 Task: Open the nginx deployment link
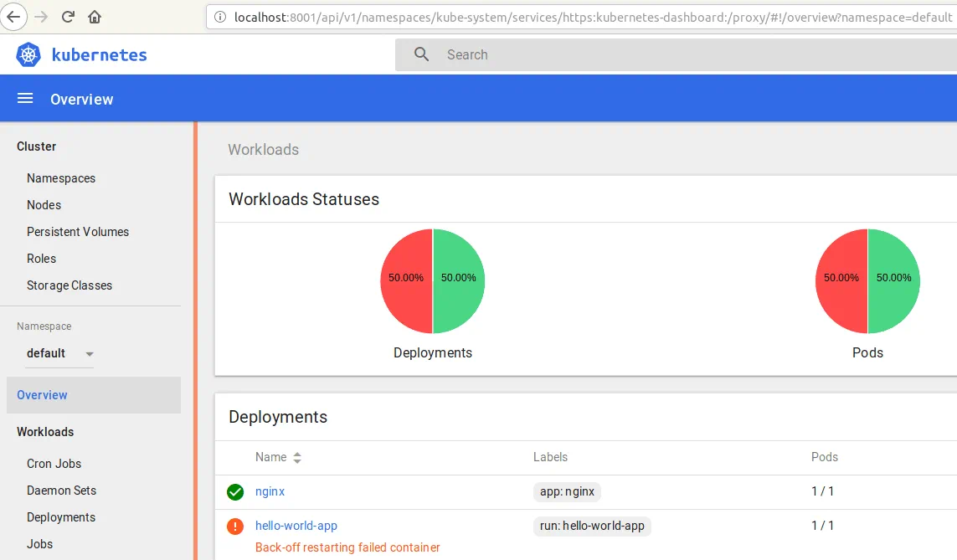pos(270,491)
